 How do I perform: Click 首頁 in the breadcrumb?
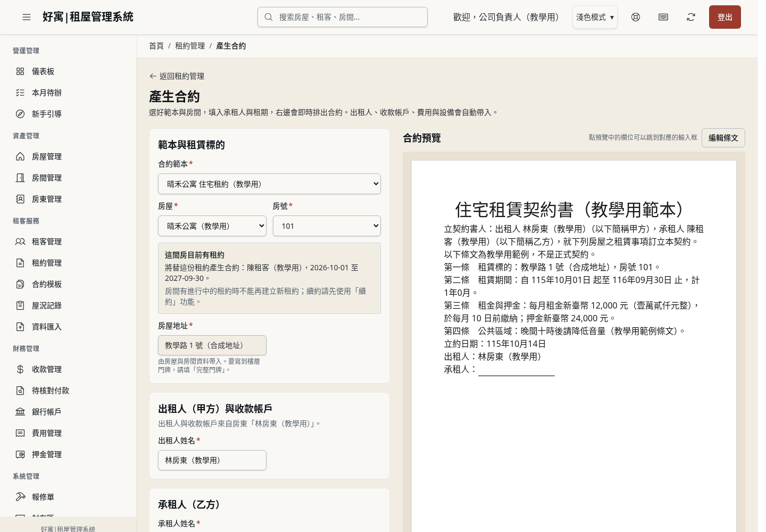(156, 46)
